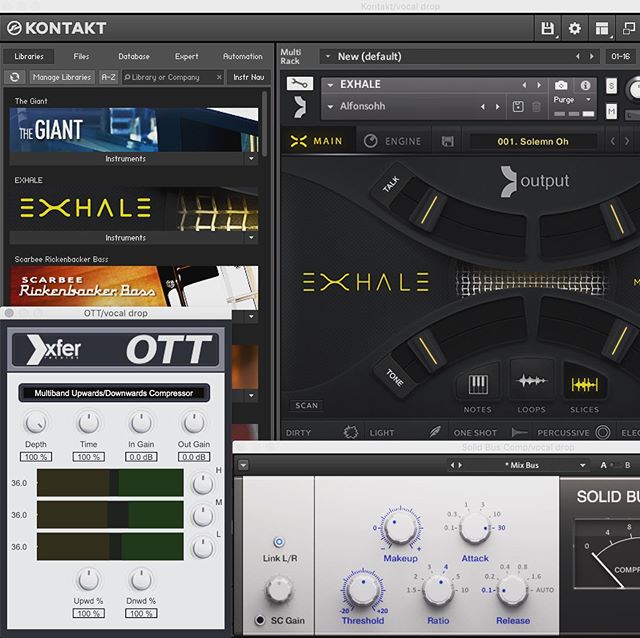
Task: Toggle the SC Gain radio button
Action: pyautogui.click(x=259, y=620)
